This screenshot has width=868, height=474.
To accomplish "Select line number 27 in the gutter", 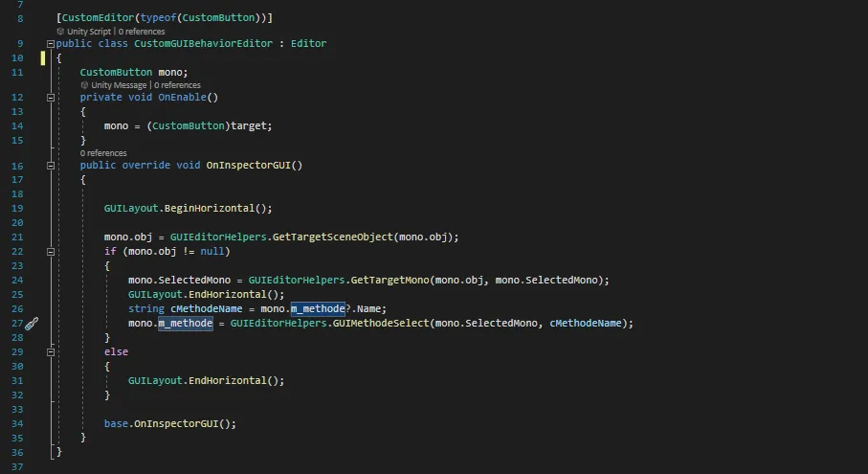I will click(x=16, y=324).
